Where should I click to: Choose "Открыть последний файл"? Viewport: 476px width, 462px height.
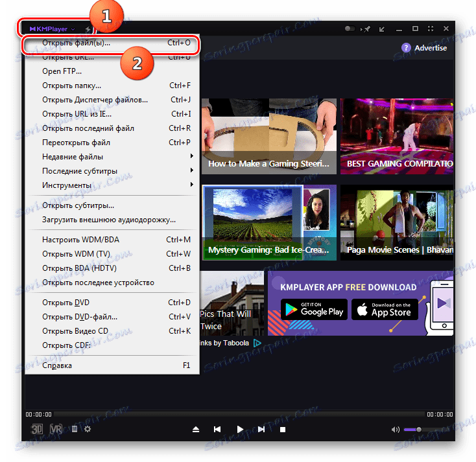point(112,128)
